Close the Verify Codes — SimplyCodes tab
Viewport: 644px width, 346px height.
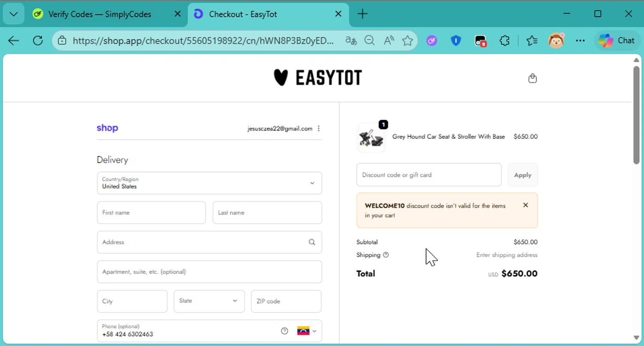point(177,14)
